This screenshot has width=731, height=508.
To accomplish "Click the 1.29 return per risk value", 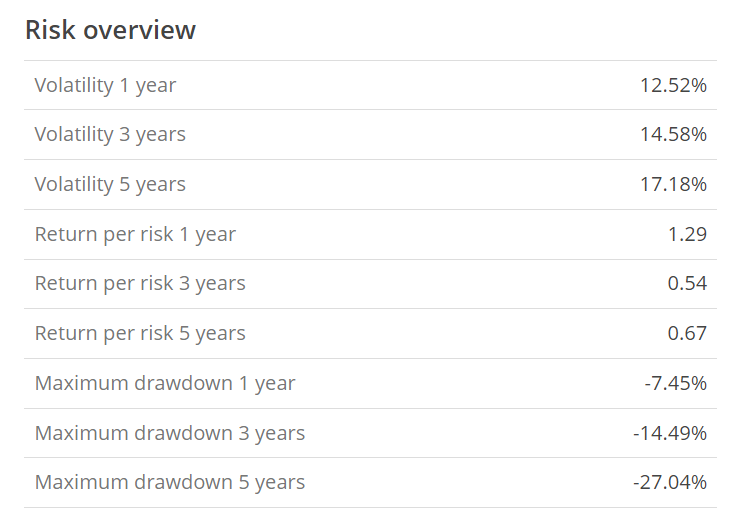I will pyautogui.click(x=687, y=234).
